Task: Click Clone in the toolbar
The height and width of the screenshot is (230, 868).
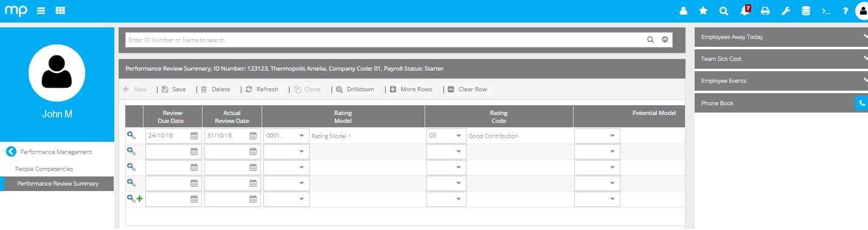Action: tap(307, 89)
